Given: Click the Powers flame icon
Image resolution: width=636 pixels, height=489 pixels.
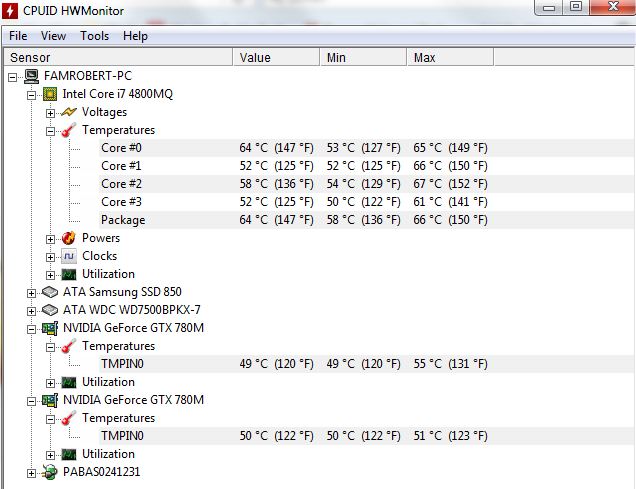Looking at the screenshot, I should (69, 238).
